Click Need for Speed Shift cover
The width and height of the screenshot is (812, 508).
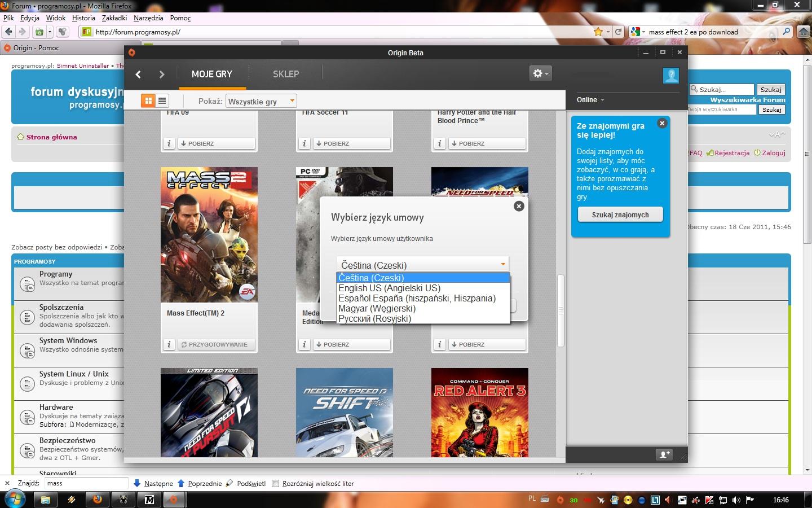pos(345,413)
